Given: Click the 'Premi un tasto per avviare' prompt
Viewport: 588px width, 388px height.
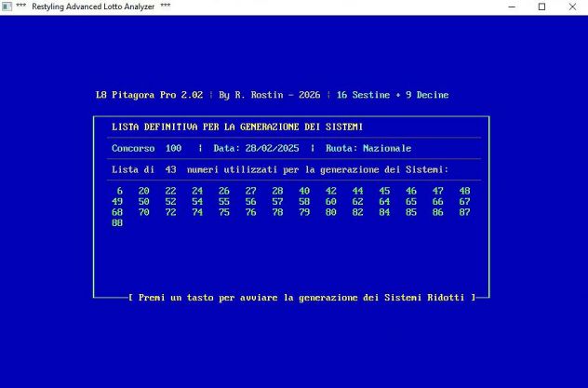Looking at the screenshot, I should 301,298.
